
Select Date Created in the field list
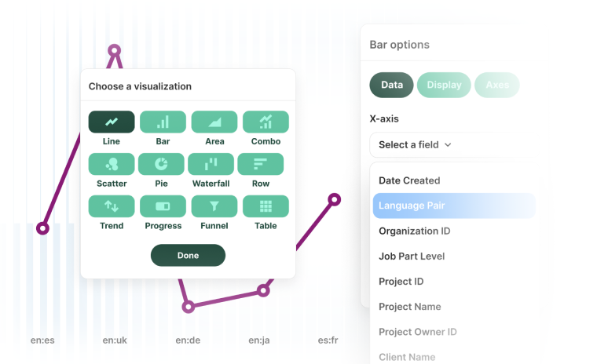tap(409, 180)
